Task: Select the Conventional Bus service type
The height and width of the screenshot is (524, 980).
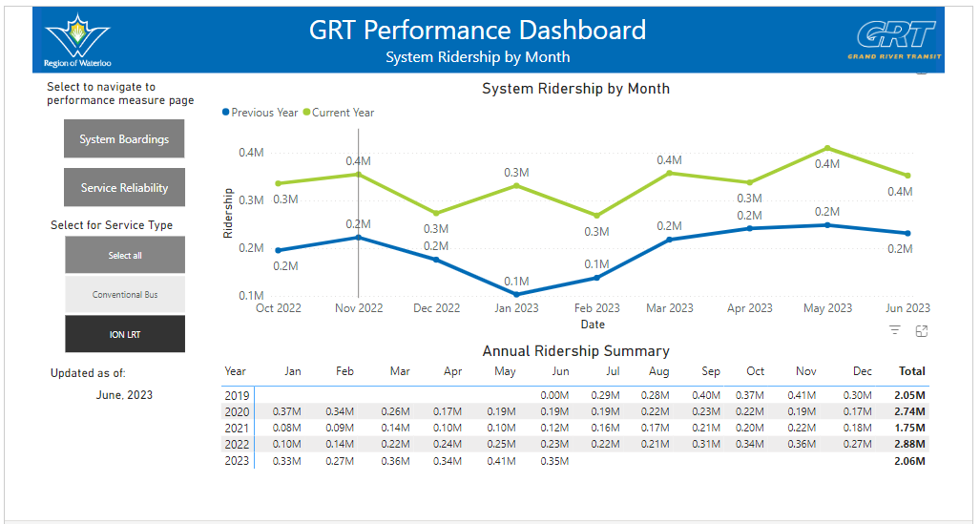Action: pyautogui.click(x=125, y=295)
